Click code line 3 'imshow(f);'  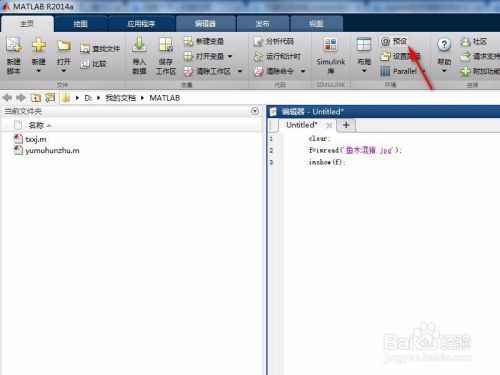327,162
